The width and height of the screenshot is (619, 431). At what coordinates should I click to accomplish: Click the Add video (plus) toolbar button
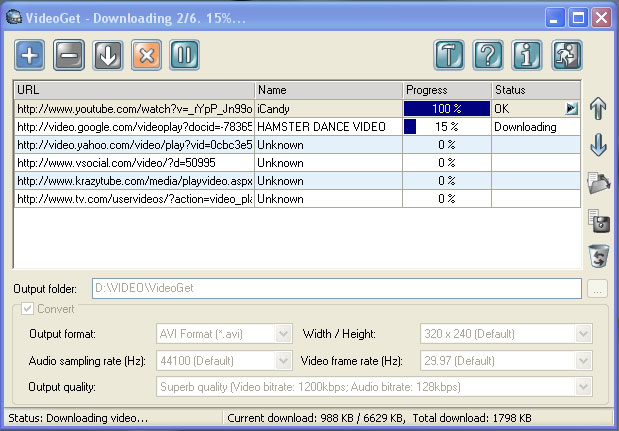(x=30, y=54)
